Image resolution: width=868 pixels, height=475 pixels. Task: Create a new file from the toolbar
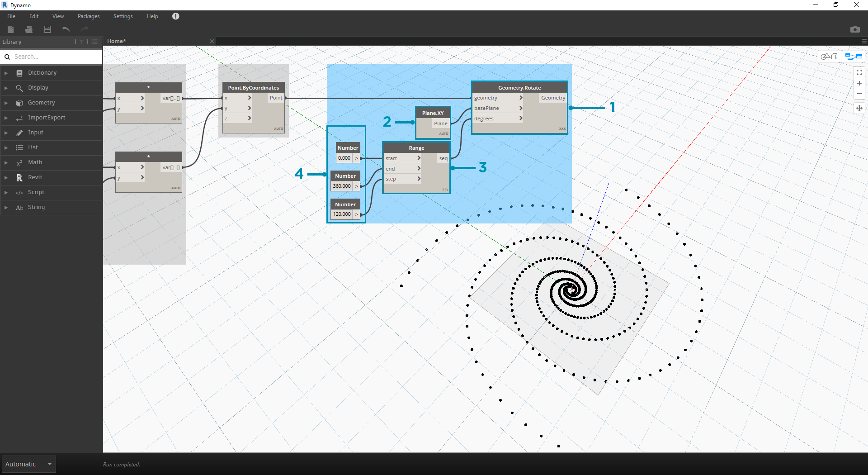pos(11,29)
